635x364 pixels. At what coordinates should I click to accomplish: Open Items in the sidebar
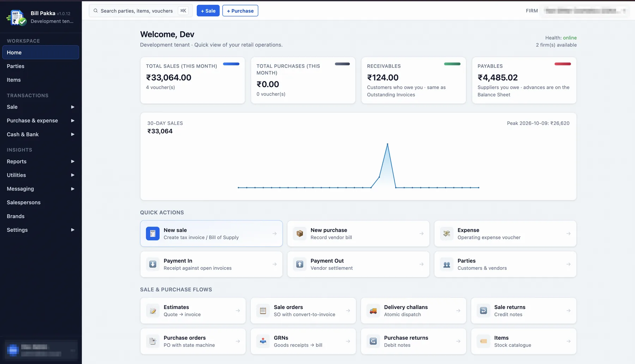coord(41,80)
